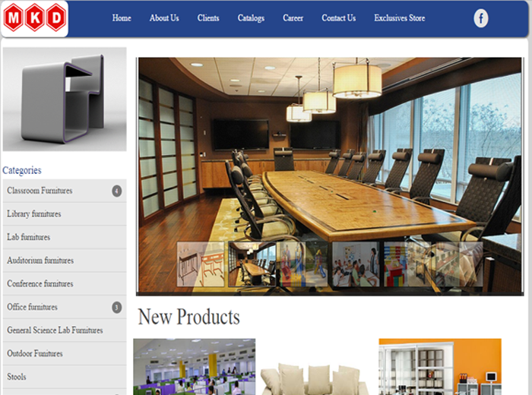This screenshot has height=395, width=532.
Task: Choose Conference furnitures in sidebar
Action: pyautogui.click(x=40, y=284)
